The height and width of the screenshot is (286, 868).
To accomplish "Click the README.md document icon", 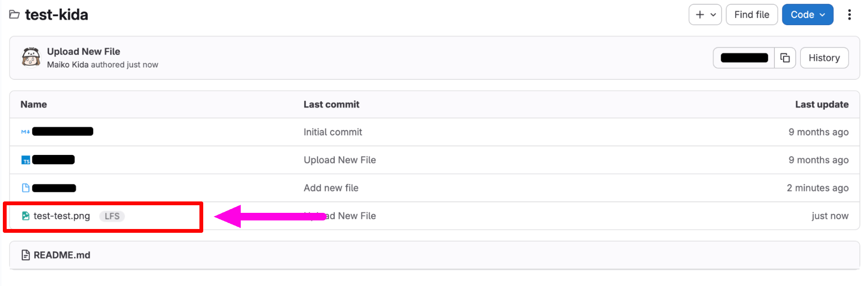I will (26, 255).
